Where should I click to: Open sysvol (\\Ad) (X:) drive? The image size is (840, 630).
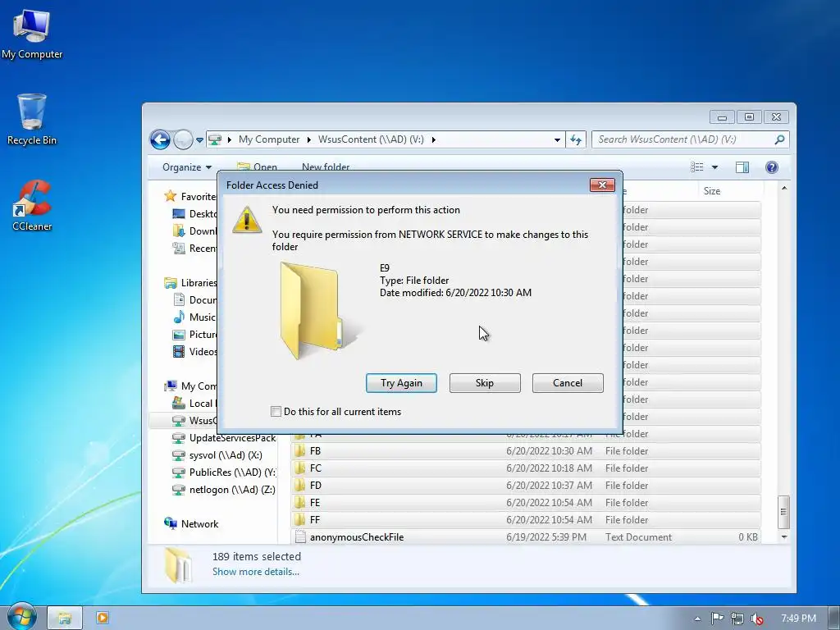[x=217, y=454]
